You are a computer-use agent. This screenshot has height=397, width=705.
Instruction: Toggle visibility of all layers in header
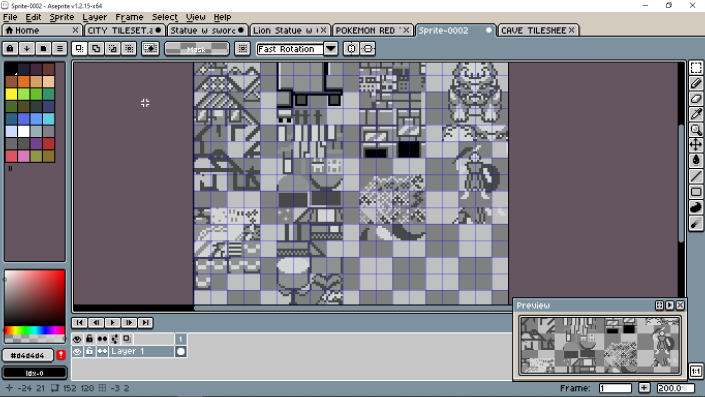[x=77, y=339]
